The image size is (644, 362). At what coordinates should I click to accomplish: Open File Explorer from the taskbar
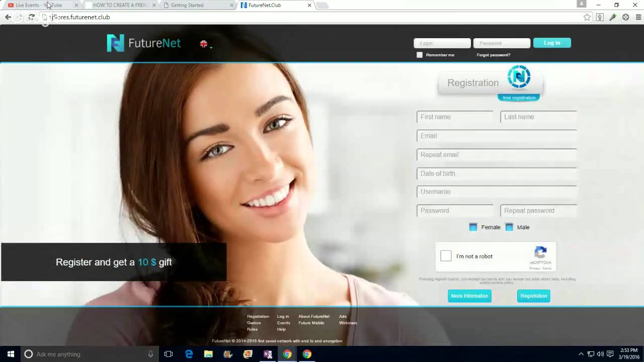coord(208,354)
